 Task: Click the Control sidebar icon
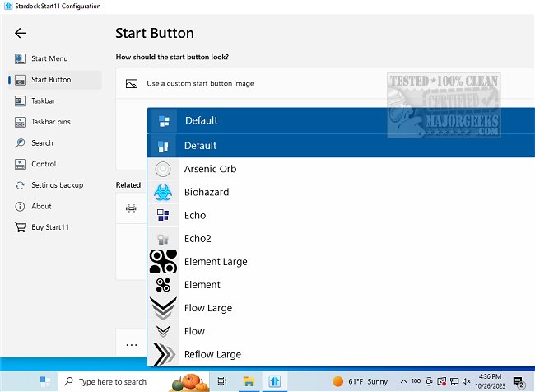click(x=20, y=164)
